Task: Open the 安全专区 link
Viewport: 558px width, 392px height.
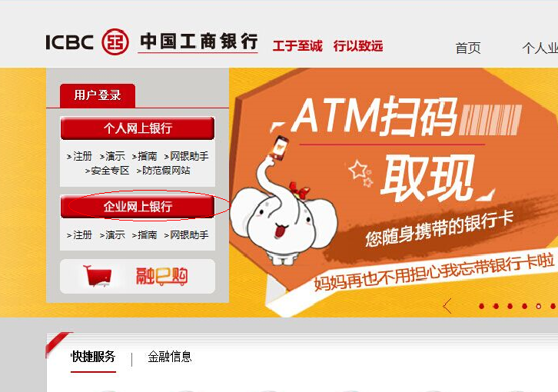Action: 107,171
